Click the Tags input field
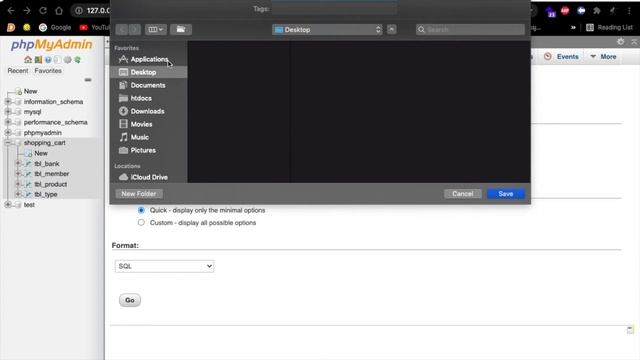Image resolution: width=640 pixels, height=360 pixels. click(x=334, y=9)
